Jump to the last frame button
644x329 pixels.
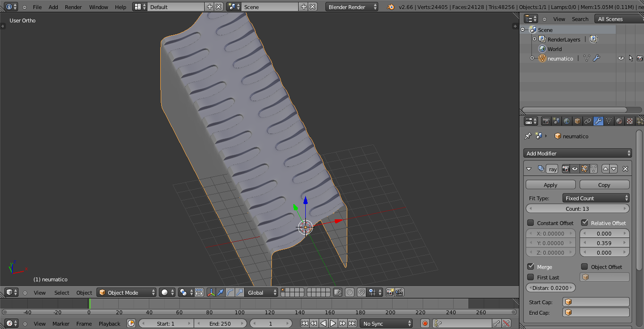point(352,323)
